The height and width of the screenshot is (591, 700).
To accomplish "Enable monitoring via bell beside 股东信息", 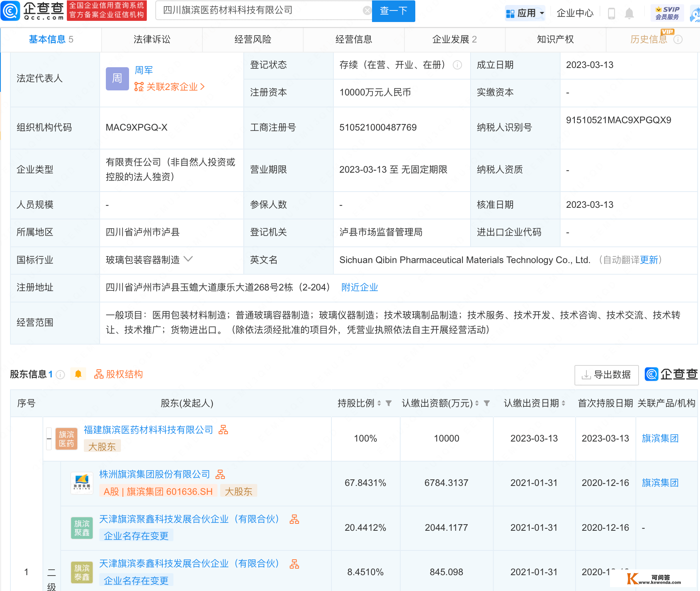I will point(78,374).
